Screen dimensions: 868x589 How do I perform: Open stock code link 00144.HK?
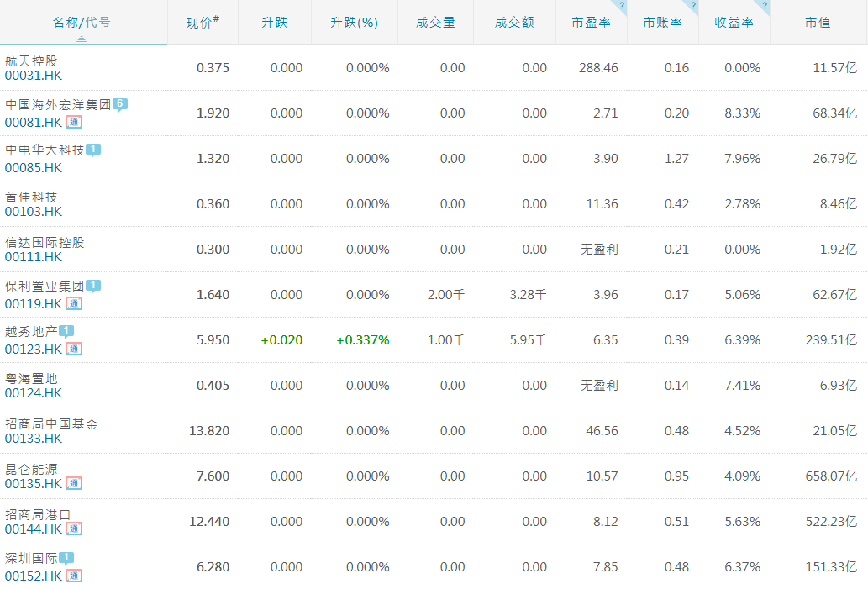click(x=34, y=529)
